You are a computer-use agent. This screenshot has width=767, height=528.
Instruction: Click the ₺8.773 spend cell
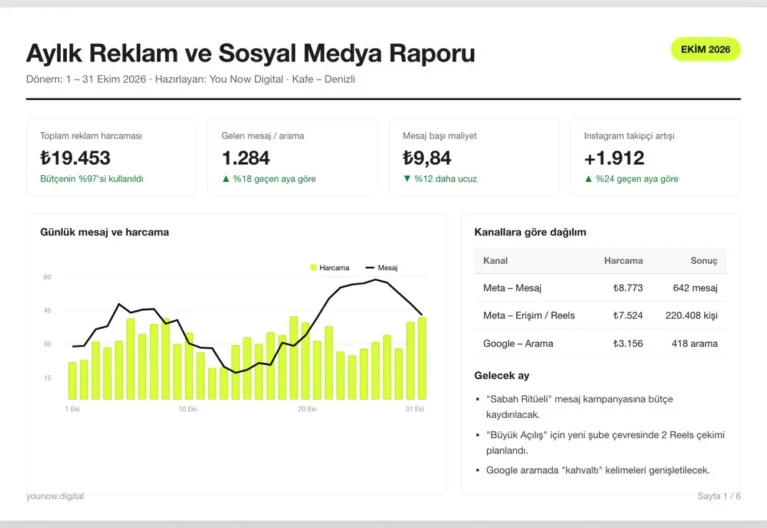[x=628, y=288]
